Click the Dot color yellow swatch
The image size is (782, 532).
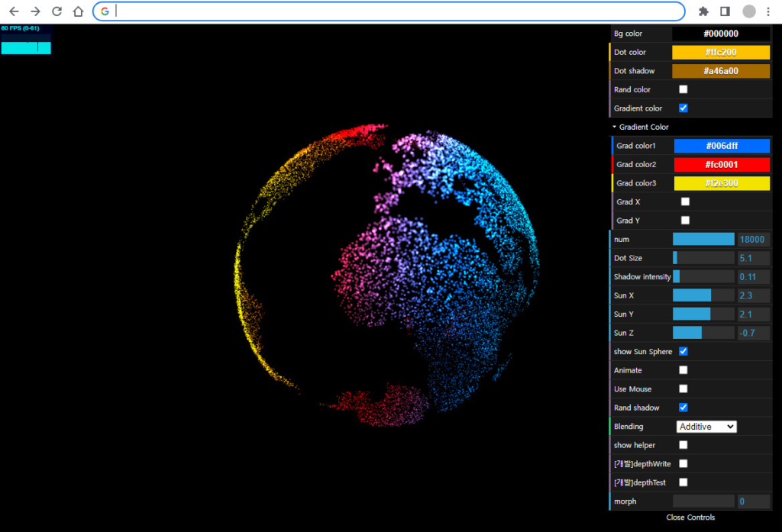pos(721,52)
